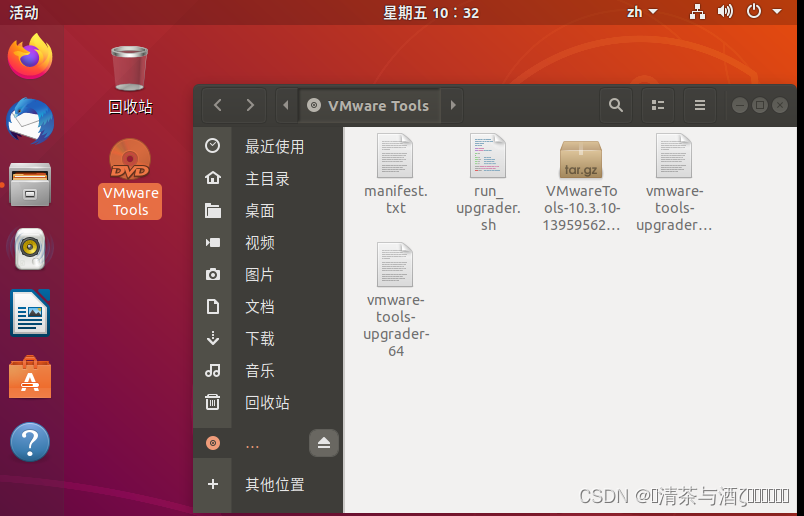Image resolution: width=804 pixels, height=516 pixels.
Task: Click the search button in Files
Action: pyautogui.click(x=616, y=105)
